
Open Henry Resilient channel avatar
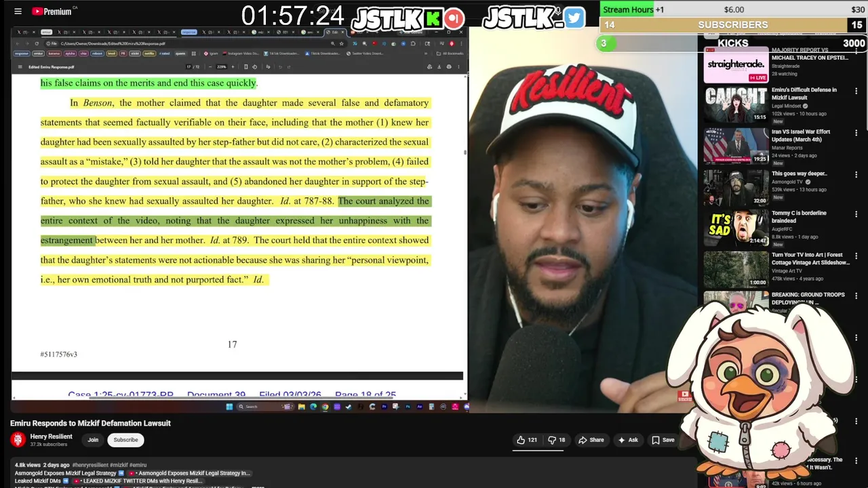point(18,440)
